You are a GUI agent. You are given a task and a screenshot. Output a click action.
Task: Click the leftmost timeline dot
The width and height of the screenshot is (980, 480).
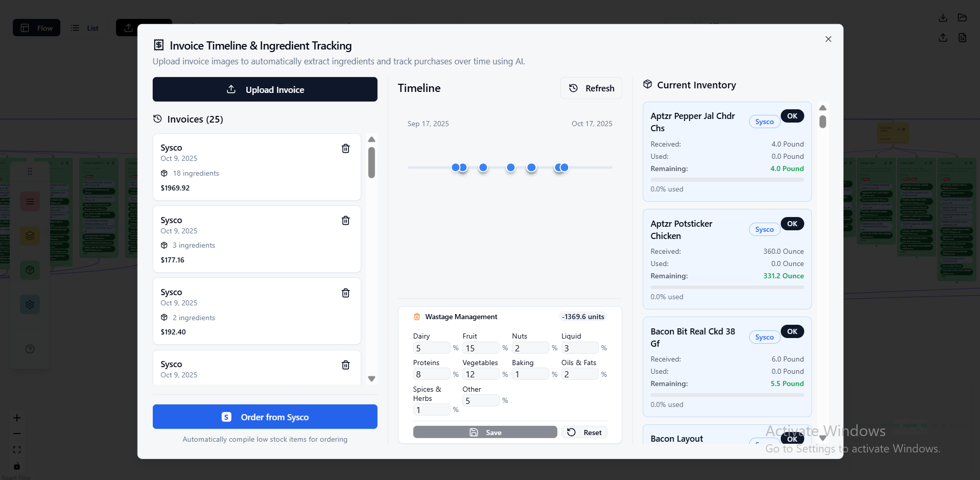(x=455, y=167)
